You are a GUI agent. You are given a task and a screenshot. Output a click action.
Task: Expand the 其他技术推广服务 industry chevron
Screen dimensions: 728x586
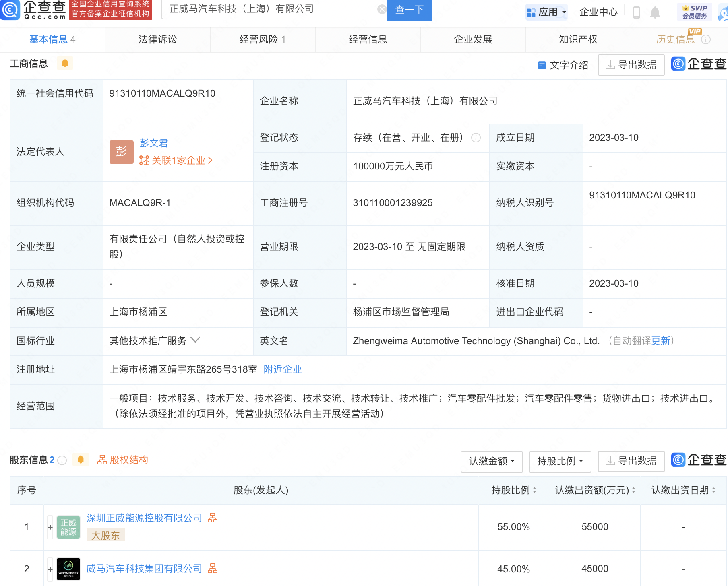196,340
